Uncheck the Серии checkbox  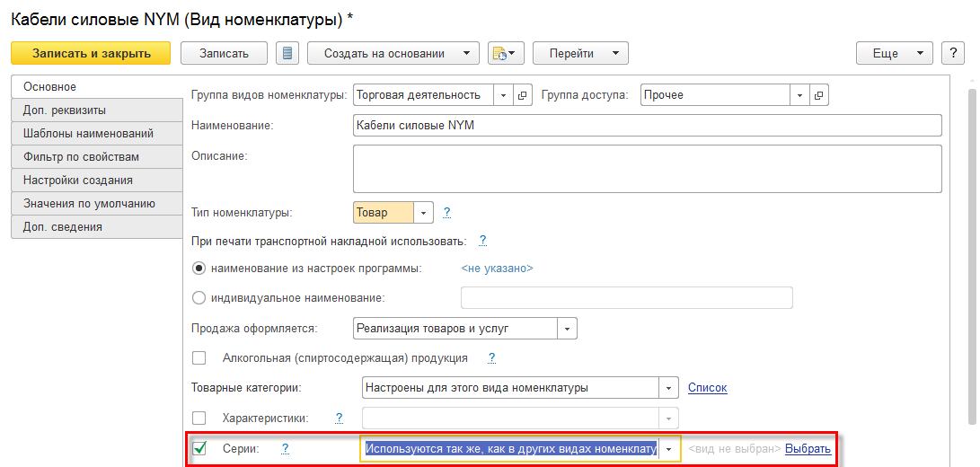click(x=199, y=448)
